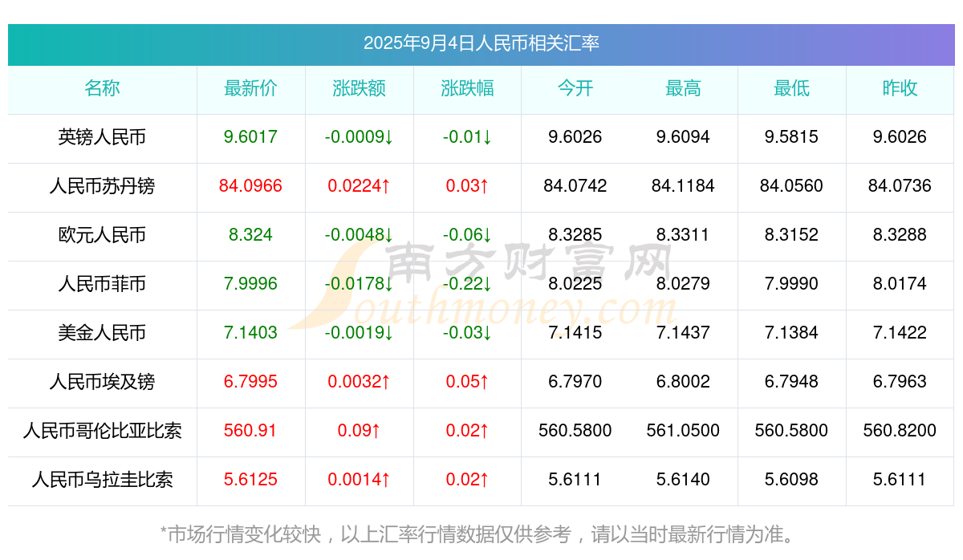The height and width of the screenshot is (560, 963).
Task: Click the 最新价 column header
Action: pos(251,88)
